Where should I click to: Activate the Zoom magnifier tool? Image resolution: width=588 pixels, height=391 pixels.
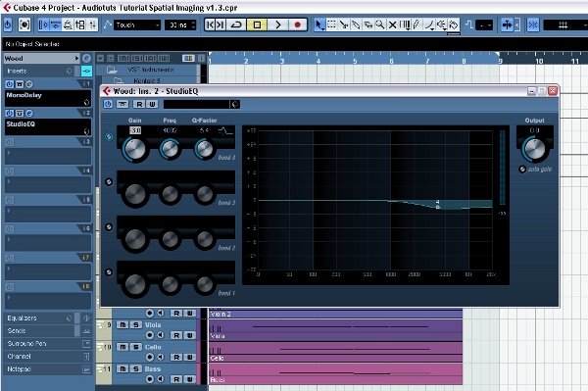(x=380, y=25)
